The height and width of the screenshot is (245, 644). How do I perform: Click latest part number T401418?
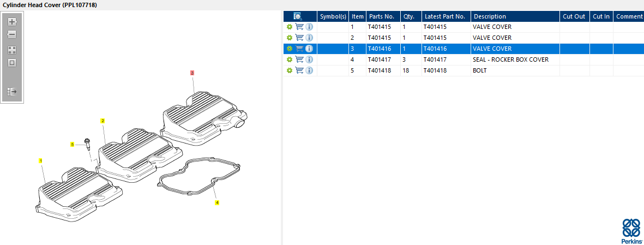pos(435,70)
